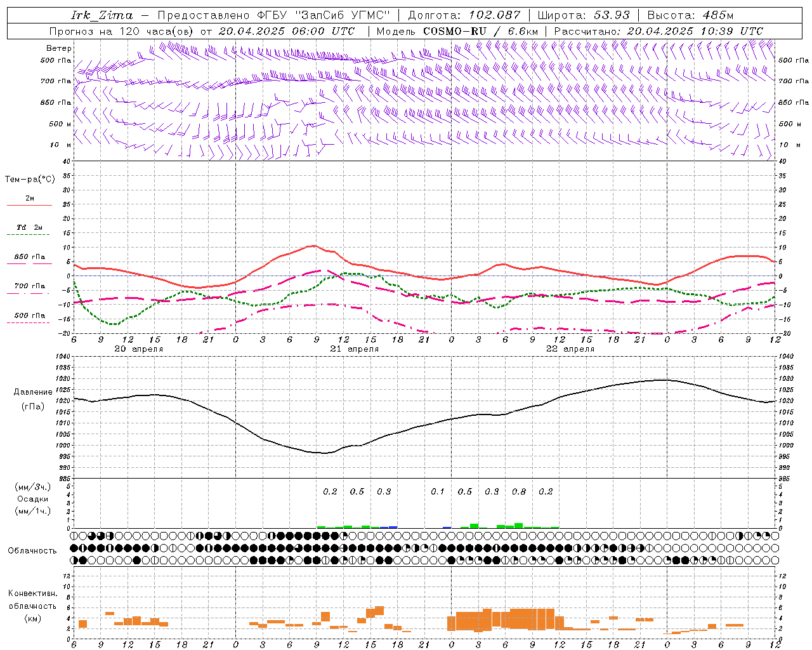Click "500 гПа" in the temperature legend

(x=29, y=315)
